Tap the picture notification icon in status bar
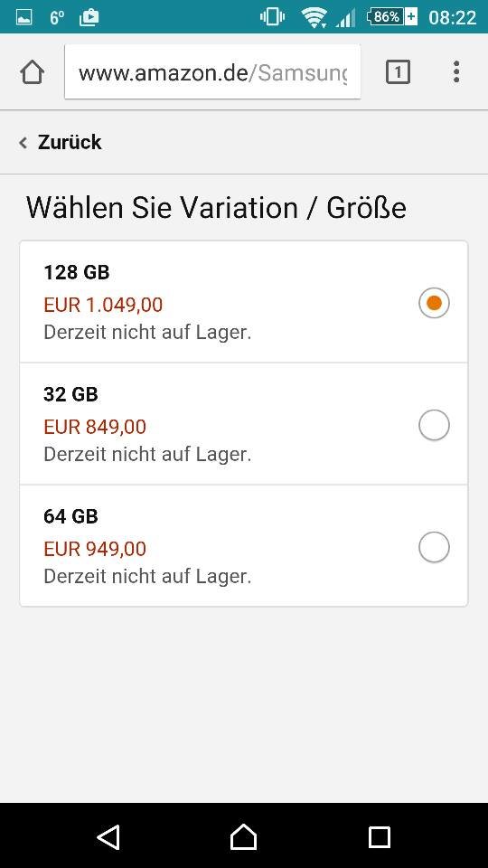The width and height of the screenshot is (488, 868). (x=23, y=17)
